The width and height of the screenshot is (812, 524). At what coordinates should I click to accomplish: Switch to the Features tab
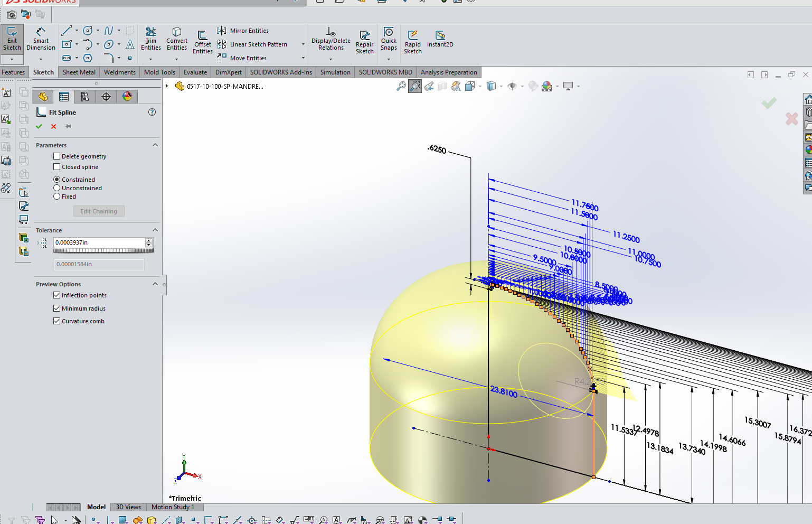tap(13, 72)
